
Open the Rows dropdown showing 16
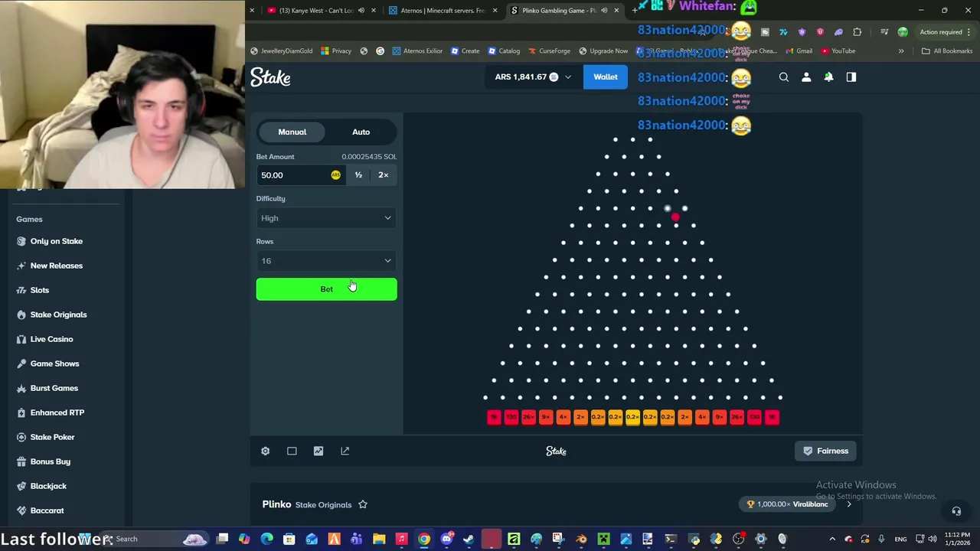(326, 261)
